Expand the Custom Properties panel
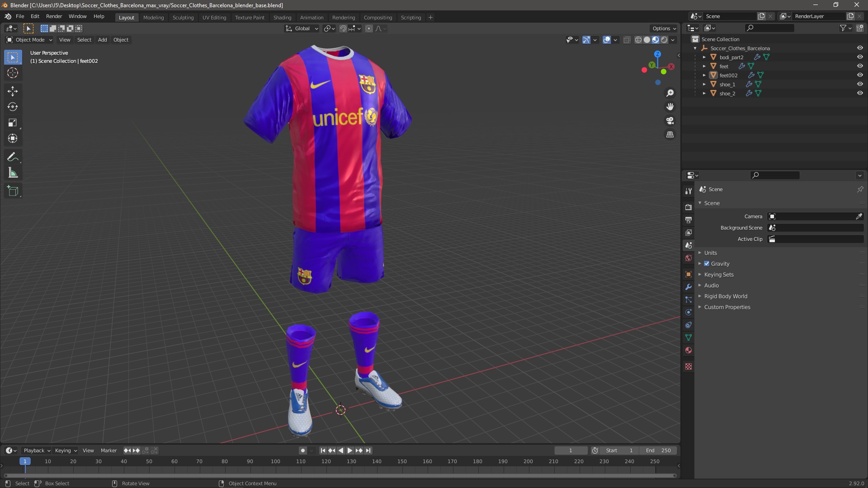Screen dimensions: 868x488 pos(727,307)
